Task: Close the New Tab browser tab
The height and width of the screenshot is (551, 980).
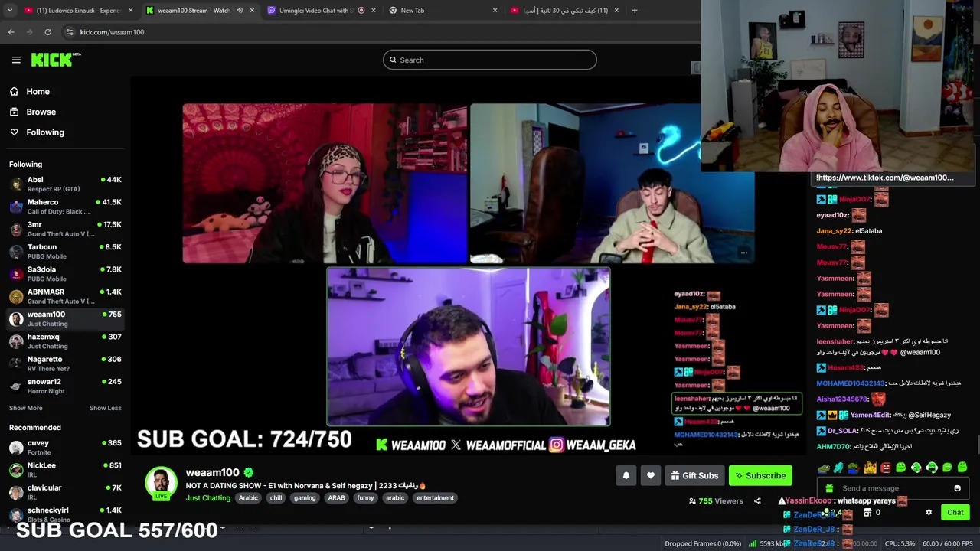Action: point(495,11)
